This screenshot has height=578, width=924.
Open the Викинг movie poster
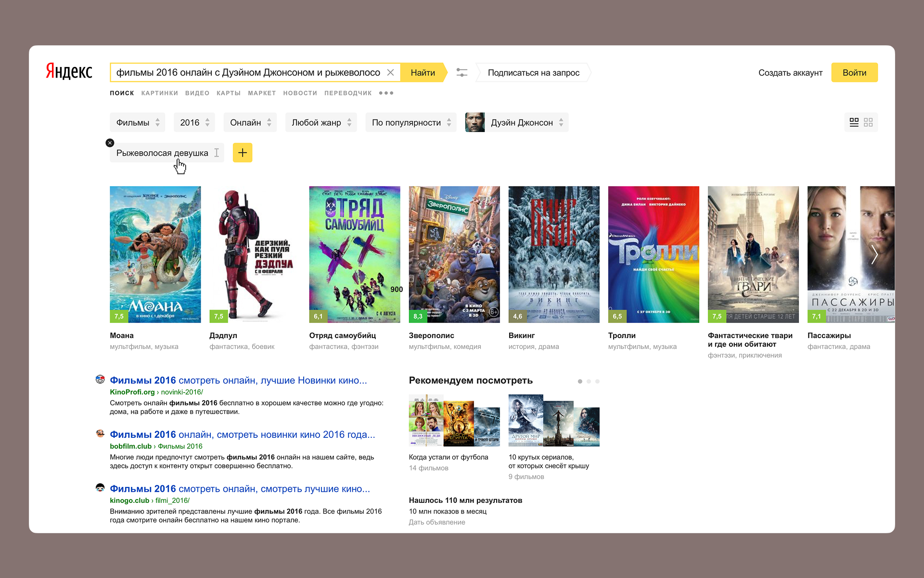554,254
